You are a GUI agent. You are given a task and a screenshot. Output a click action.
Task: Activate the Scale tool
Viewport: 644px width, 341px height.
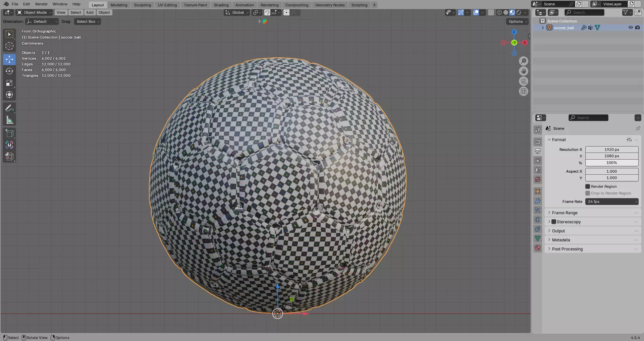click(x=9, y=83)
